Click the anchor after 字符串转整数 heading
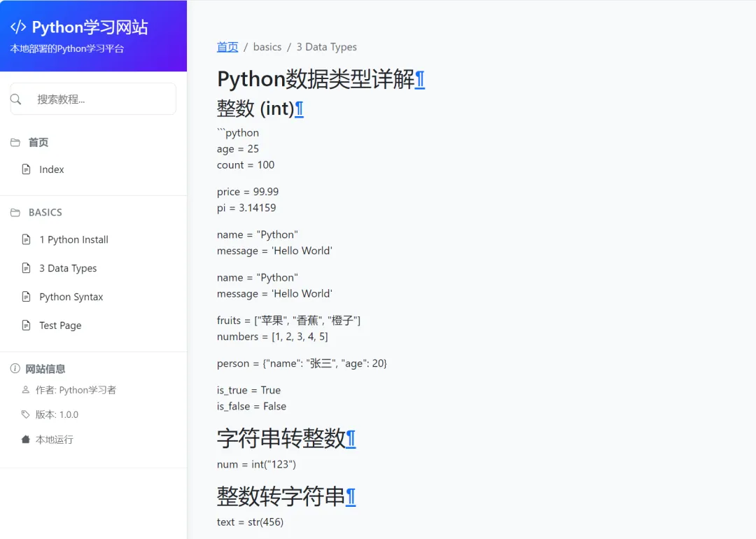Screen dimensions: 756x539 click(351, 439)
